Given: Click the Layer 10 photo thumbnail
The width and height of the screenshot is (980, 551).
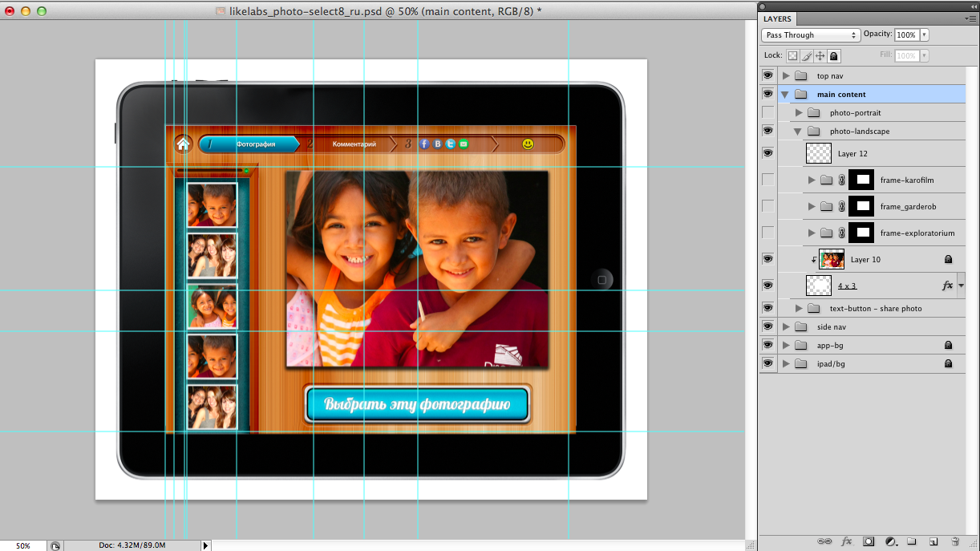Looking at the screenshot, I should (x=832, y=259).
